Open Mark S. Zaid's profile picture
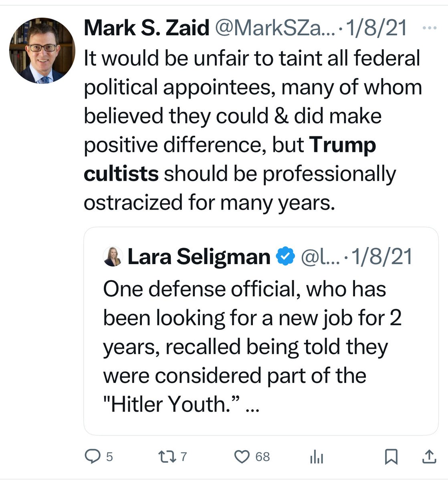This screenshot has width=448, height=481. [x=42, y=51]
